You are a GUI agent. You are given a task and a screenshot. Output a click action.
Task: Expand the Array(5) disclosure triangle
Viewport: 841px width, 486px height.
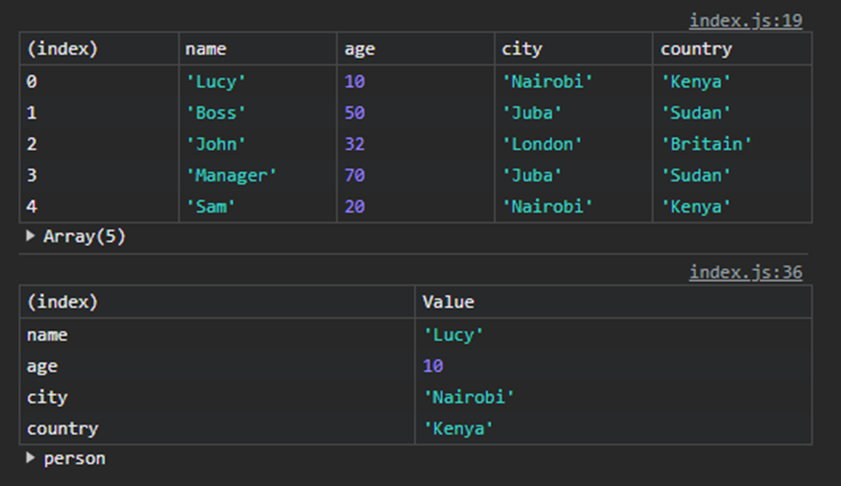pyautogui.click(x=31, y=237)
